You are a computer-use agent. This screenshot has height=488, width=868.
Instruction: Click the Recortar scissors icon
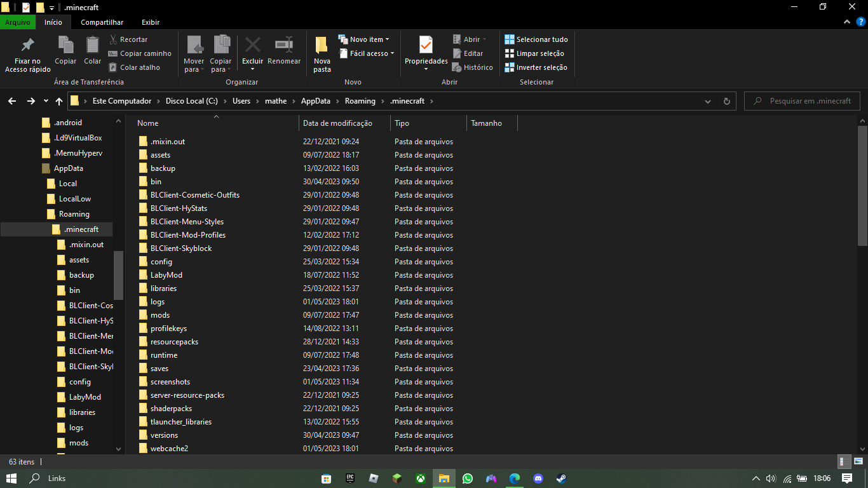[113, 39]
